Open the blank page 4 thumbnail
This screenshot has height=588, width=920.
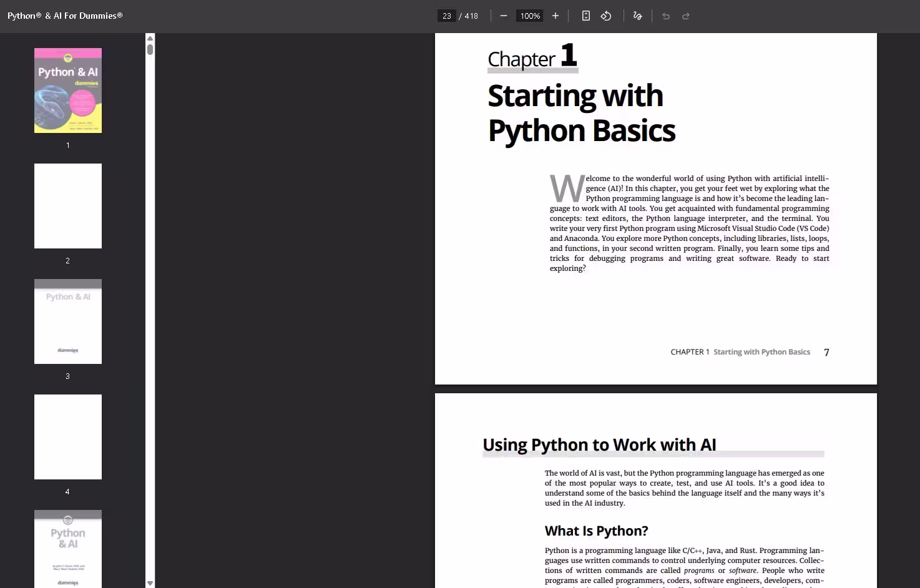click(x=68, y=437)
